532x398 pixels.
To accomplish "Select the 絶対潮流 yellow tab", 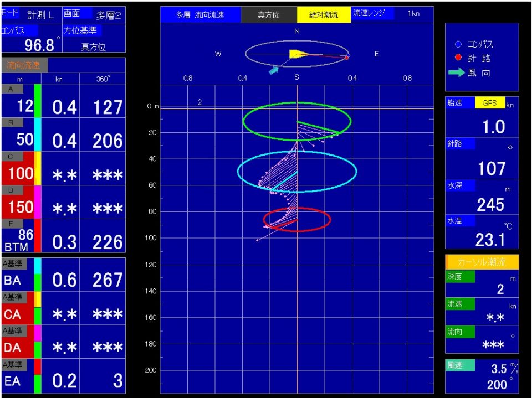I will (x=324, y=14).
